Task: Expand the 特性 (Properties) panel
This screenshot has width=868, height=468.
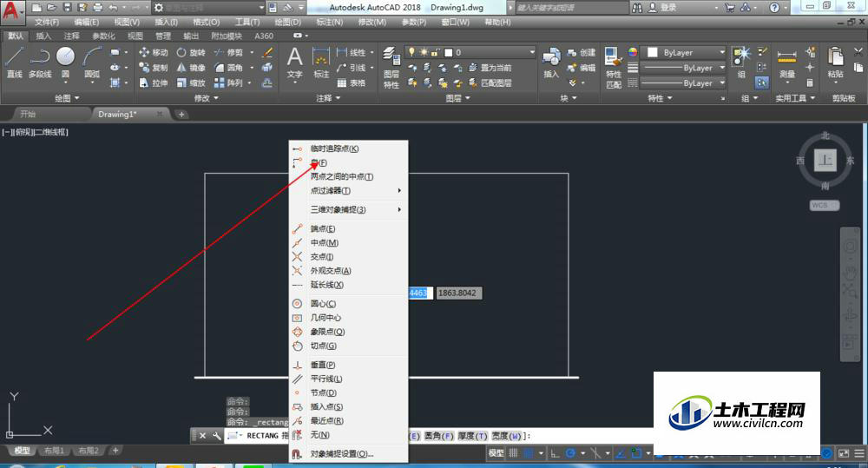Action: click(660, 98)
